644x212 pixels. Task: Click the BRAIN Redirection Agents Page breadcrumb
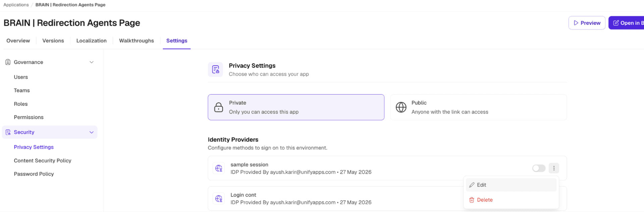click(70, 5)
